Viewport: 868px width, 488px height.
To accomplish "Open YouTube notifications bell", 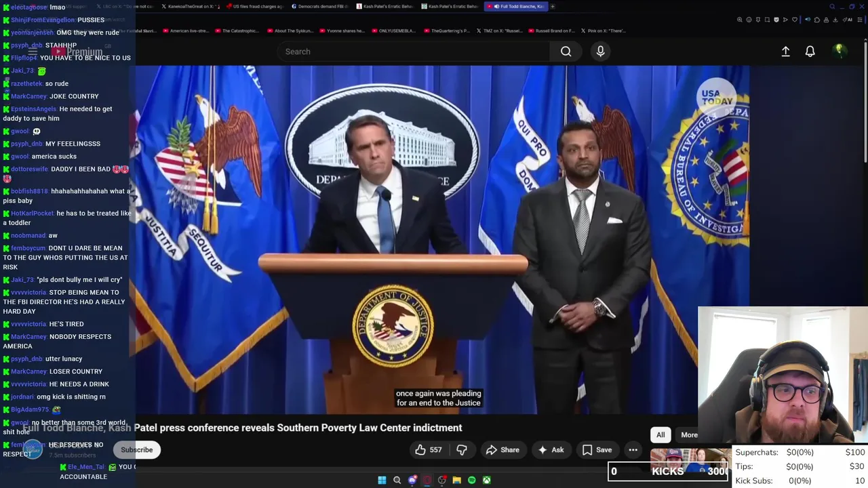I will [x=810, y=52].
